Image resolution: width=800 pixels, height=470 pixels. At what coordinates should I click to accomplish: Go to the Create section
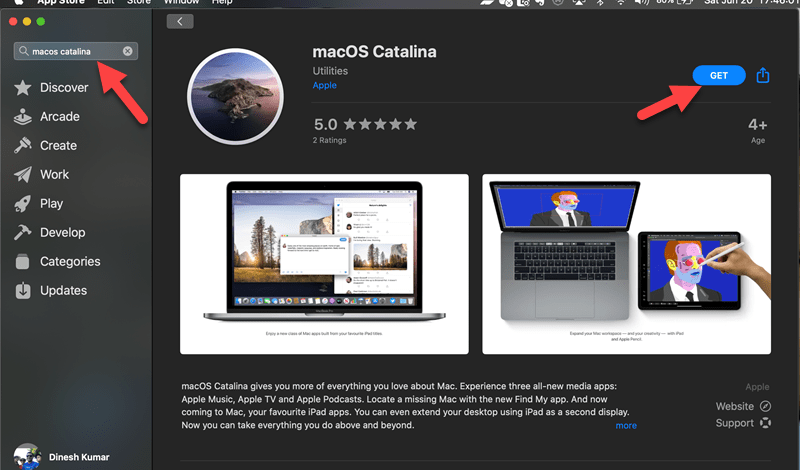pos(45,146)
